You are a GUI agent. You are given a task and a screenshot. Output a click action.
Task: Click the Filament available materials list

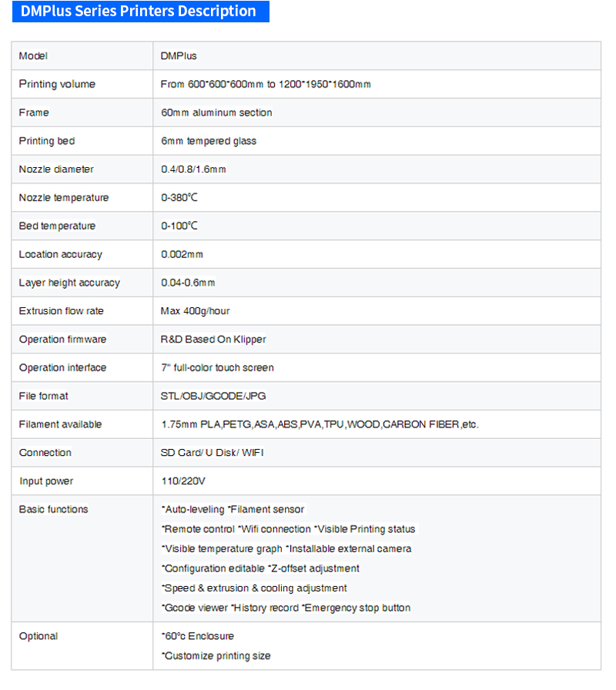point(320,425)
